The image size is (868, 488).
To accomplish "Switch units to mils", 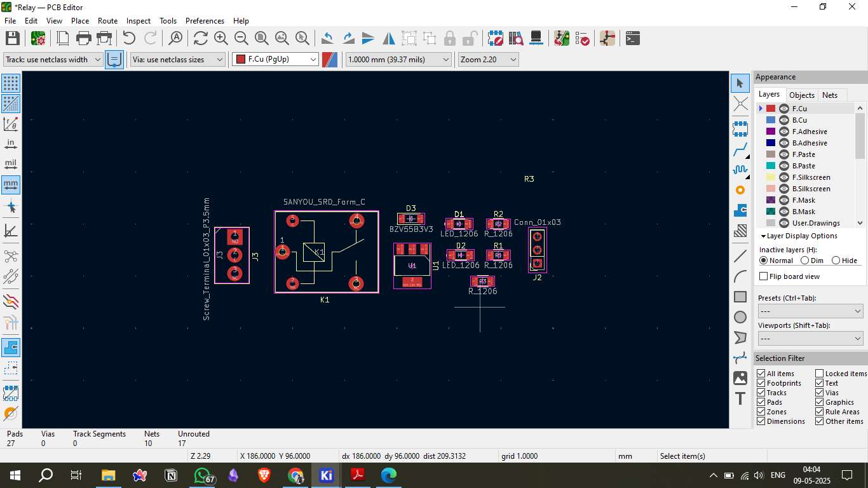I will 11,165.
